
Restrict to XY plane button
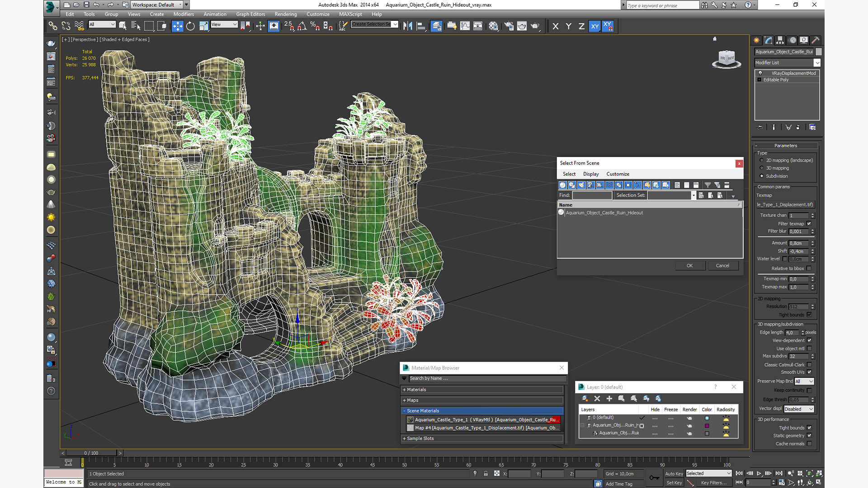point(594,26)
